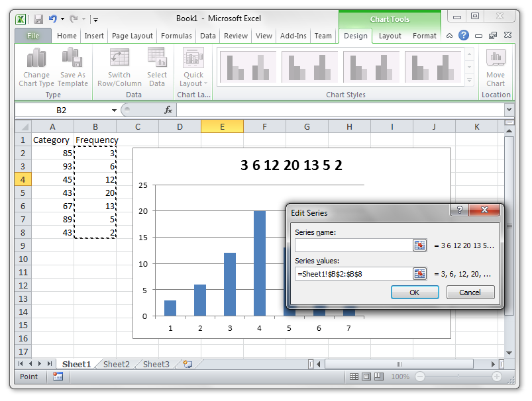
Task: Click collapse button beside Series name field
Action: click(419, 245)
